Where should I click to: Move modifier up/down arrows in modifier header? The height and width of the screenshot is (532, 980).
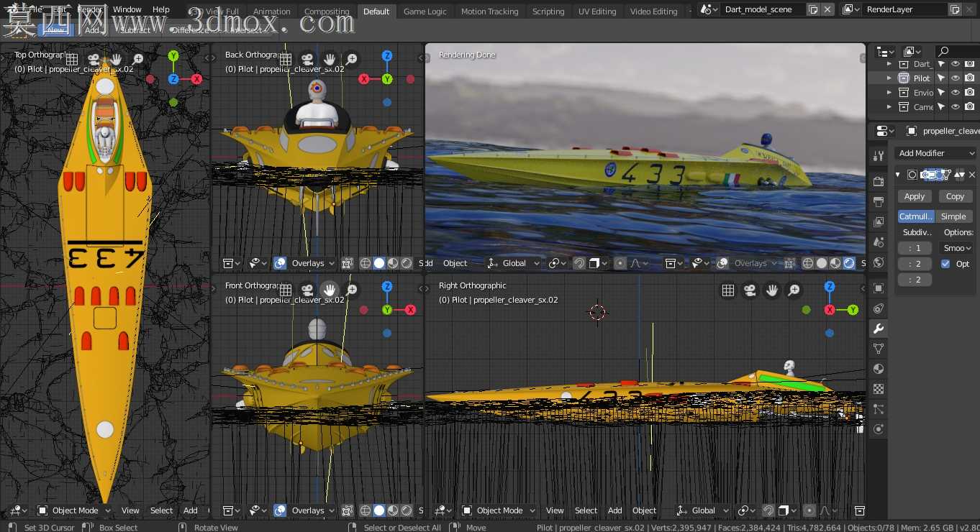959,175
